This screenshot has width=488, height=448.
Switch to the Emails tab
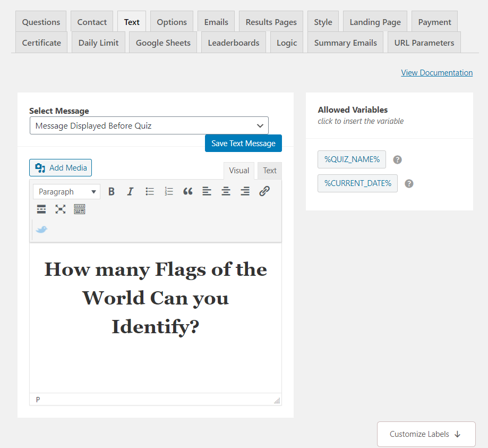coord(216,22)
